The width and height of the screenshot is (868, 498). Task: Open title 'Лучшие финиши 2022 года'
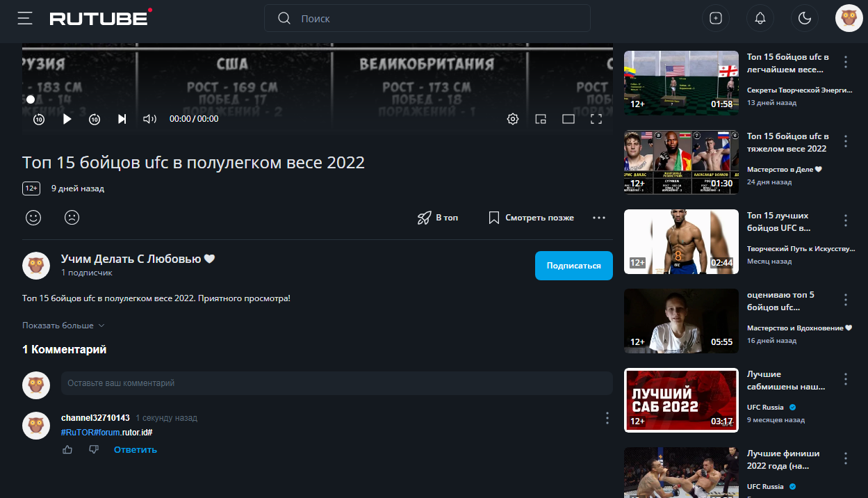click(783, 460)
